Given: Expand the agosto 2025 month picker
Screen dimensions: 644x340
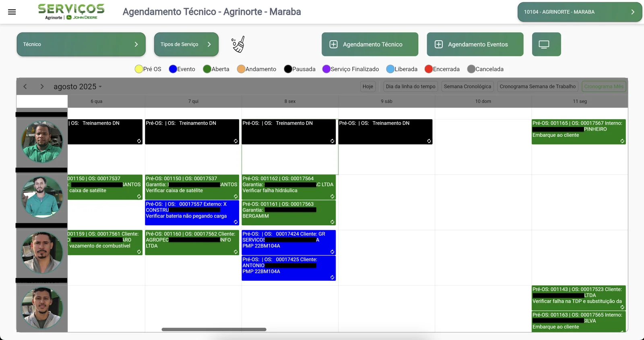Looking at the screenshot, I should tap(78, 87).
